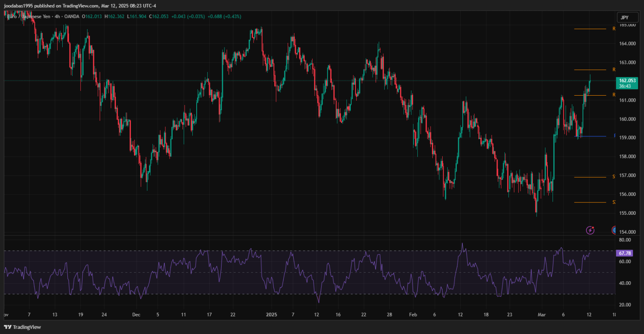Click the 20.00 RSI axis label
This screenshot has height=334, width=644.
point(625,305)
